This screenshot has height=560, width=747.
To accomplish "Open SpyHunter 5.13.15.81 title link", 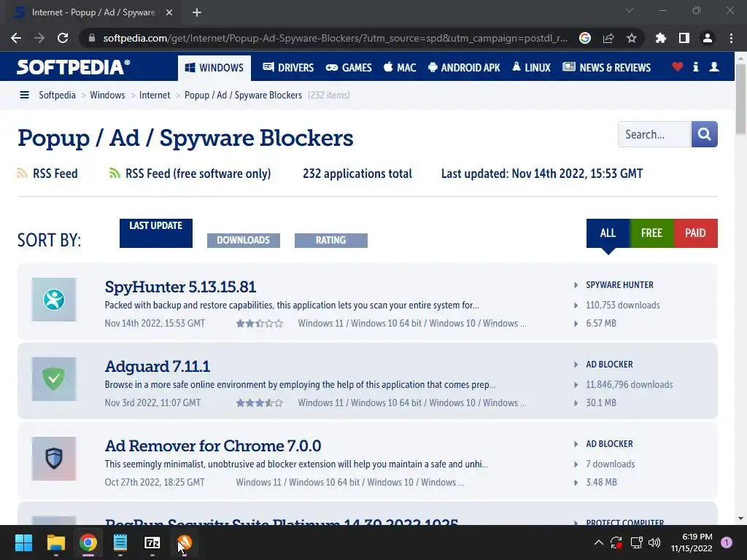I will tap(181, 287).
